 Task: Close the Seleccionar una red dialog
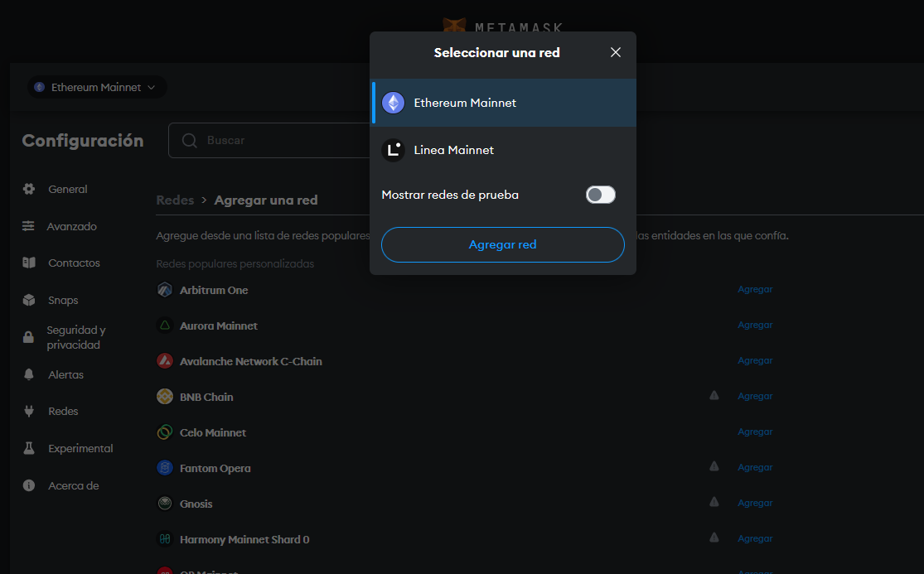615,52
